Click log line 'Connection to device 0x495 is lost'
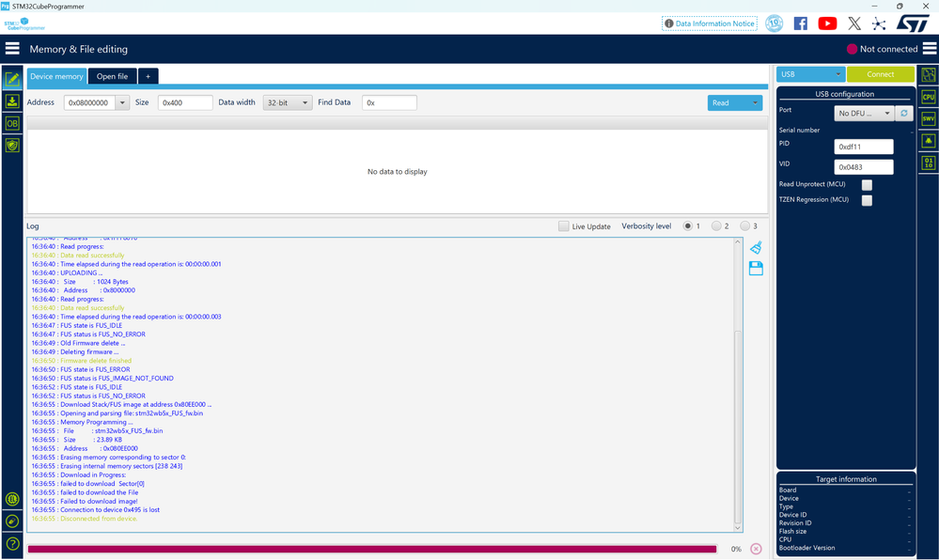The image size is (939, 560). coord(110,509)
